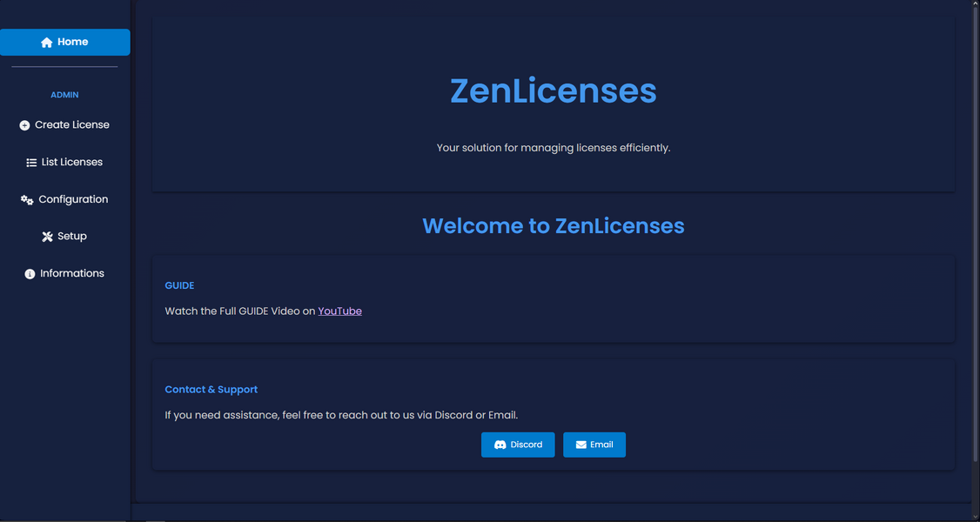Go to List Licenses

click(x=65, y=163)
